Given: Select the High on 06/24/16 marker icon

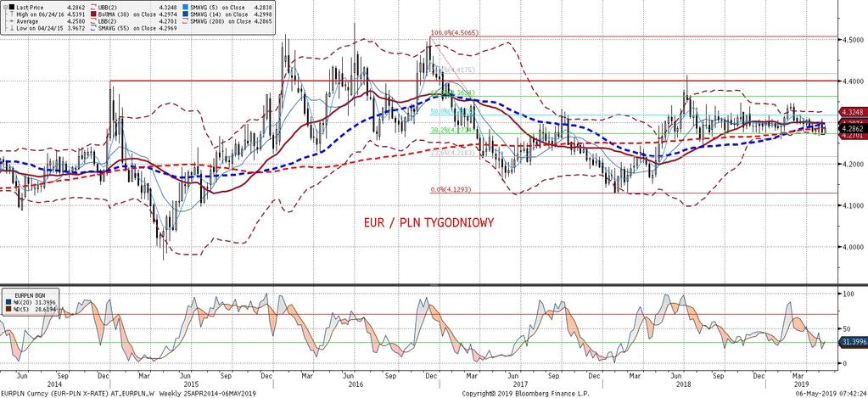Looking at the screenshot, I should coord(12,14).
